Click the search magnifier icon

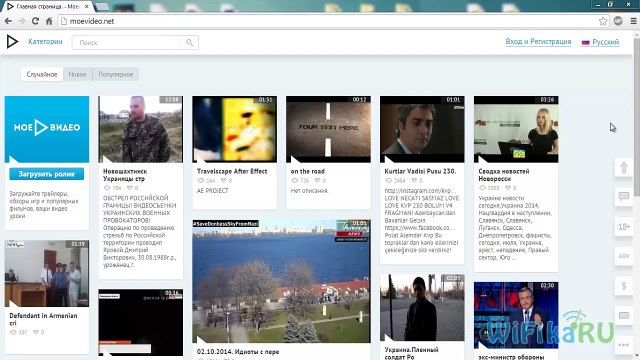pos(189,42)
